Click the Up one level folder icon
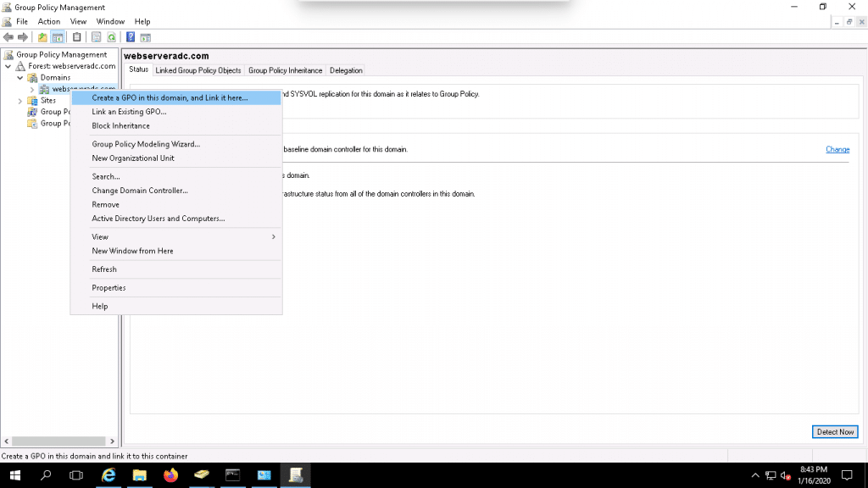Image resolution: width=868 pixels, height=488 pixels. coord(42,37)
